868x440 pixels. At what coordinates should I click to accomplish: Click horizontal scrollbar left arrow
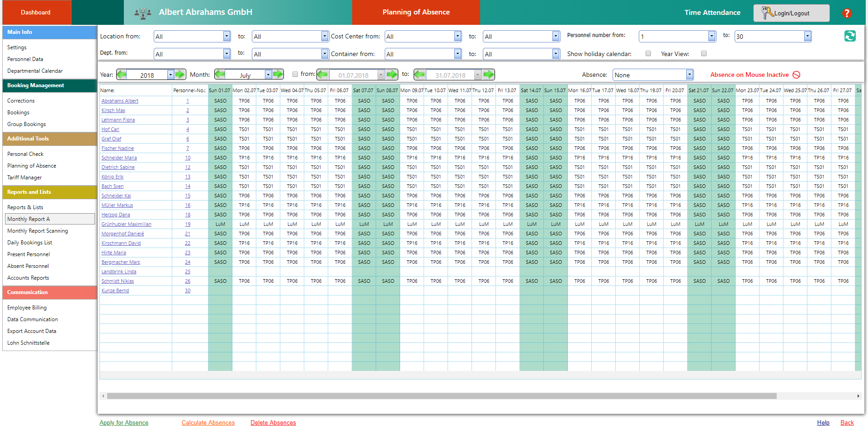click(103, 396)
